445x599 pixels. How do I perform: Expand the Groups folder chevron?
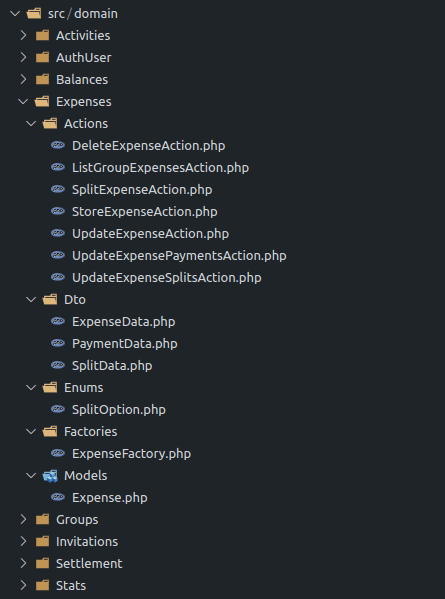[23, 520]
